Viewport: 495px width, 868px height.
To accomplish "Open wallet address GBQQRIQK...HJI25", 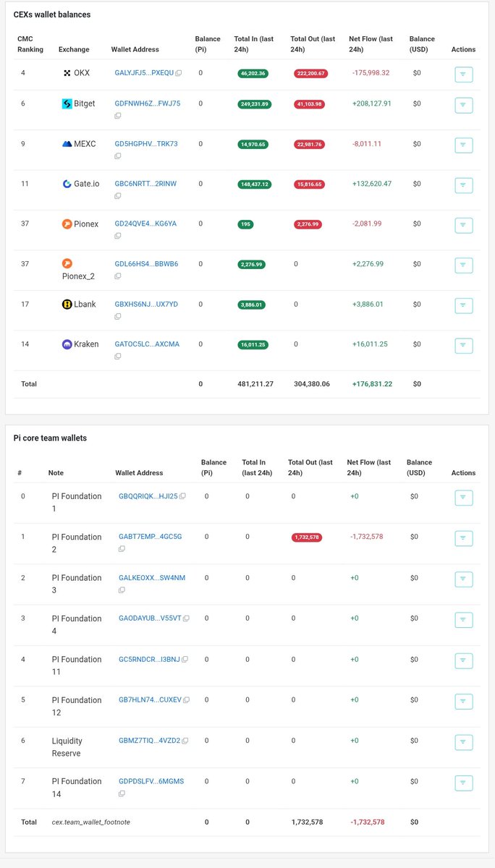I will 148,496.
